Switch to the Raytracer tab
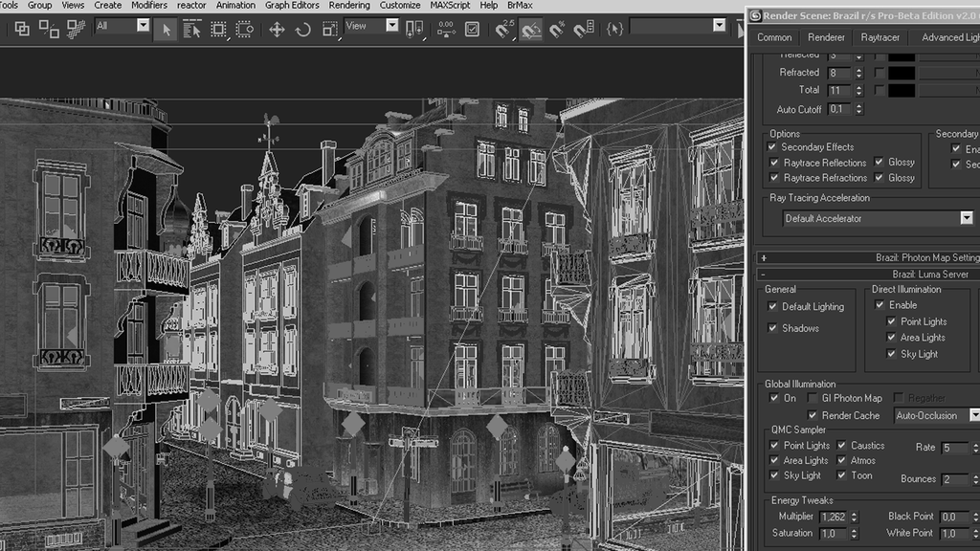Image resolution: width=980 pixels, height=551 pixels. (x=880, y=37)
